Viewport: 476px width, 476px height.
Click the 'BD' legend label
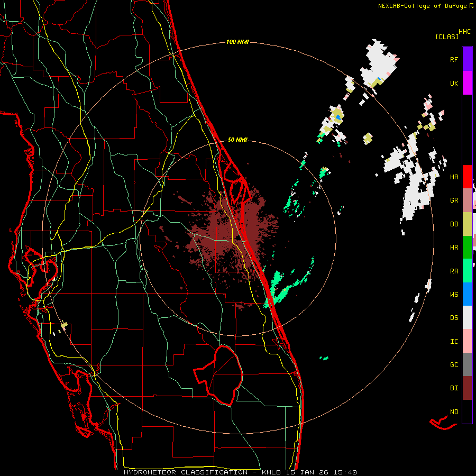point(454,224)
